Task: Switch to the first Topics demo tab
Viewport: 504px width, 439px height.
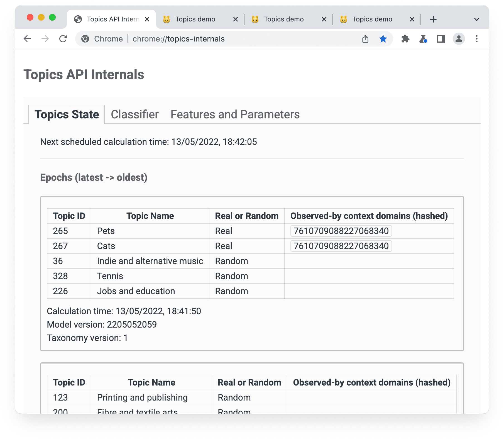Action: tap(195, 19)
